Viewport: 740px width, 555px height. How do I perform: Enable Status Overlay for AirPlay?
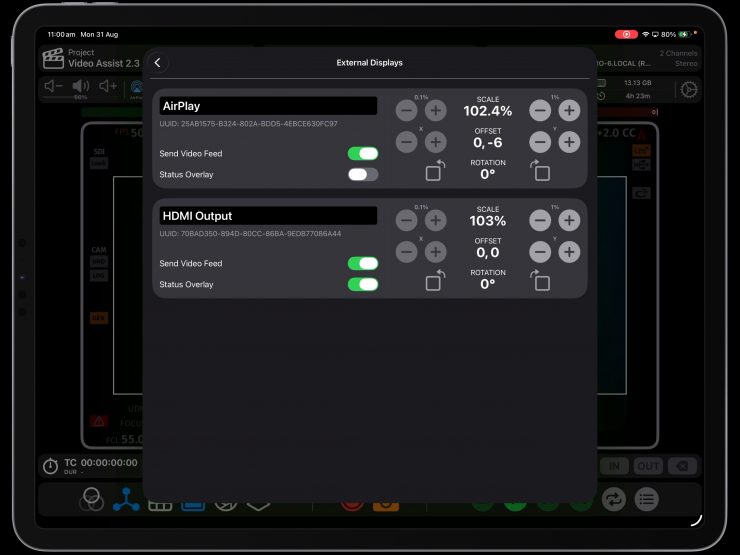[x=362, y=175]
